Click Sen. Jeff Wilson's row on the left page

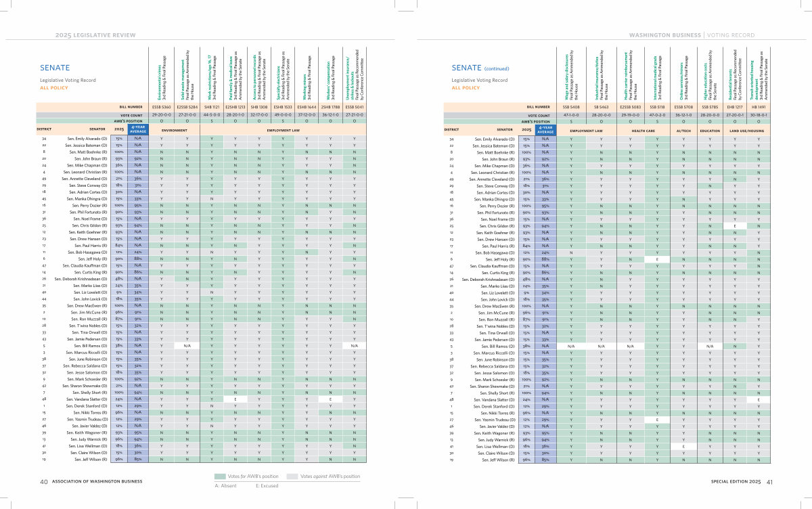click(87, 460)
